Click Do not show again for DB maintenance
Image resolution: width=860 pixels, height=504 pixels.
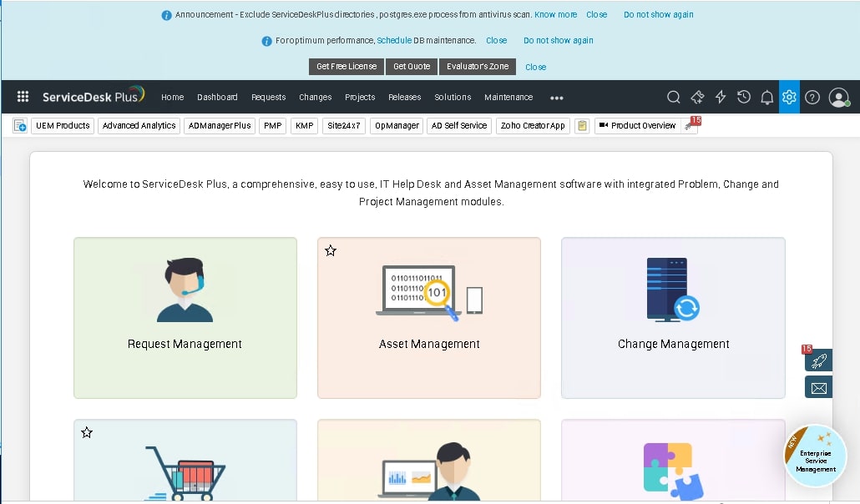point(558,41)
